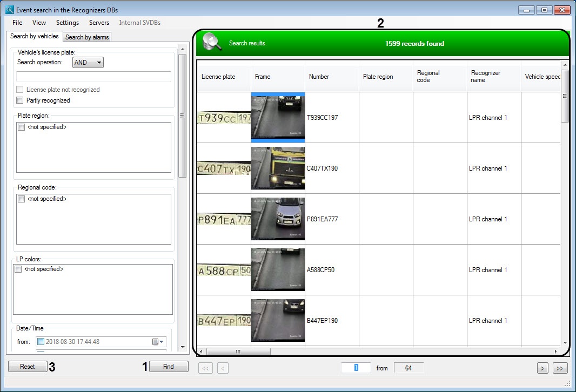Go to the next results page
576x392 pixels.
(542, 368)
